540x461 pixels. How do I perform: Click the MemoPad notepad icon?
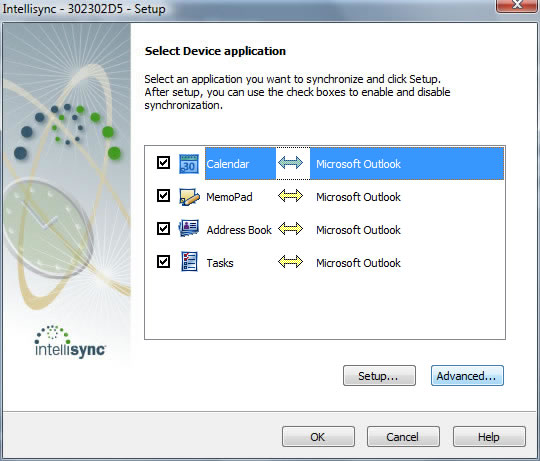coord(189,197)
